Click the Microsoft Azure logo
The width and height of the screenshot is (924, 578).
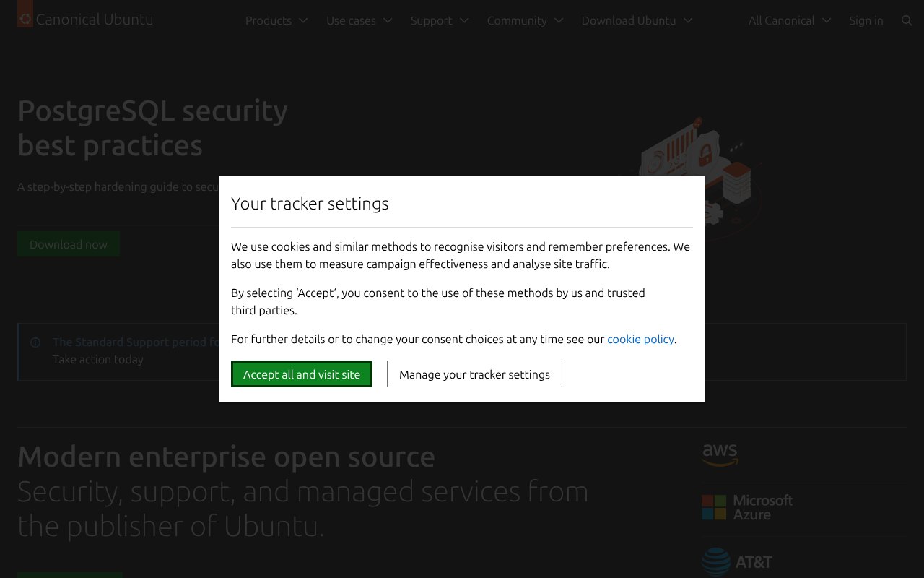coord(747,507)
